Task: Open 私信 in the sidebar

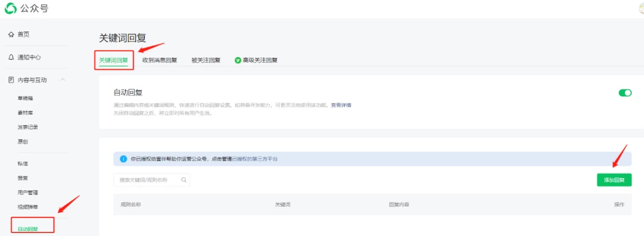Action: 23,163
